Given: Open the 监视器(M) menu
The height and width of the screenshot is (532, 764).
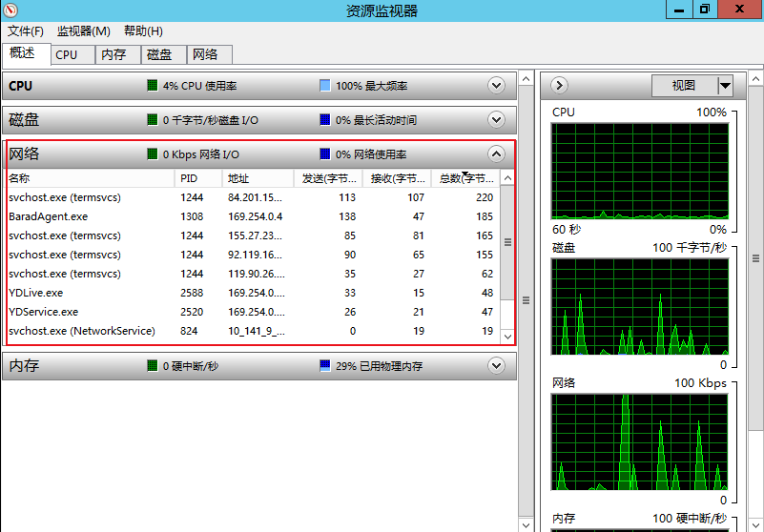Looking at the screenshot, I should point(84,31).
